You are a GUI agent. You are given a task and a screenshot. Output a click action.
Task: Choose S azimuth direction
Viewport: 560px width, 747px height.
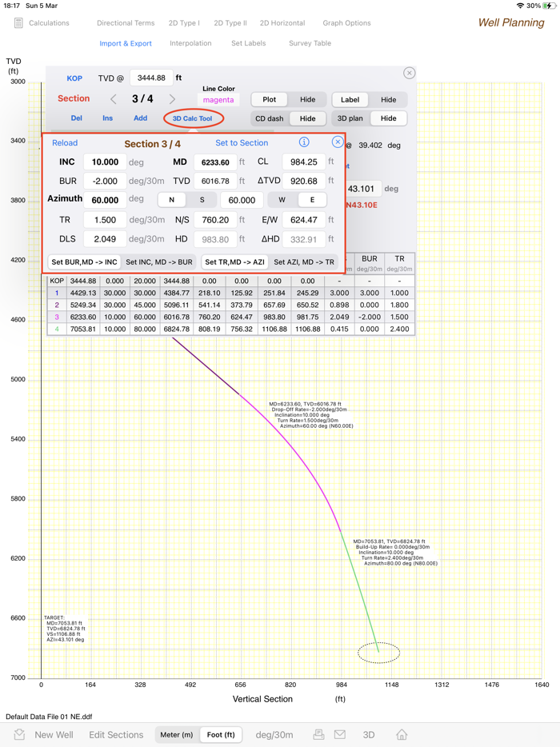[x=202, y=200]
